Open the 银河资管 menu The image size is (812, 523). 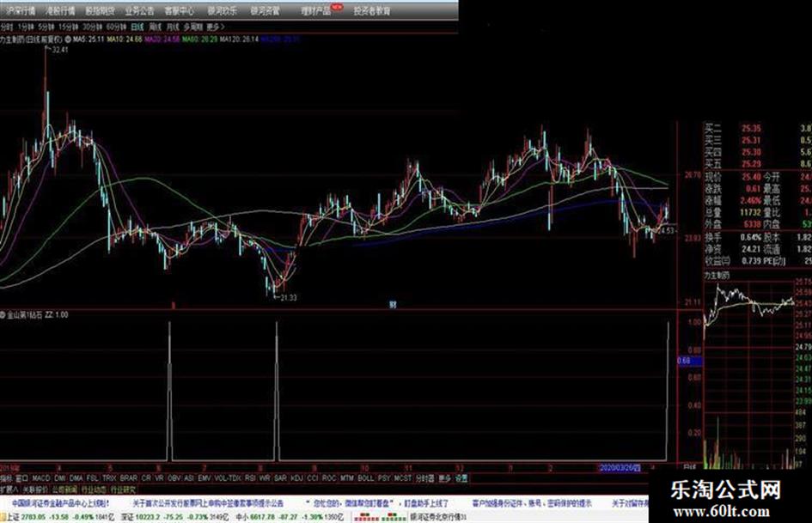click(x=266, y=10)
